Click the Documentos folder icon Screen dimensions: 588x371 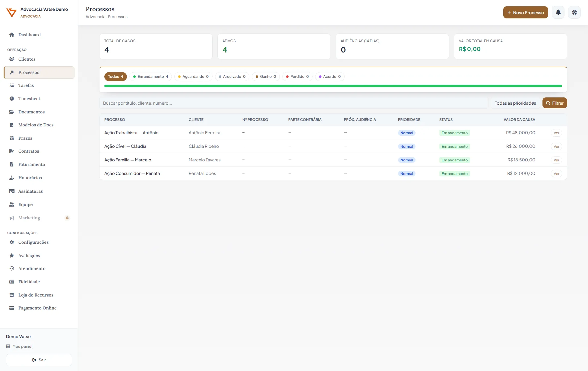pos(12,112)
